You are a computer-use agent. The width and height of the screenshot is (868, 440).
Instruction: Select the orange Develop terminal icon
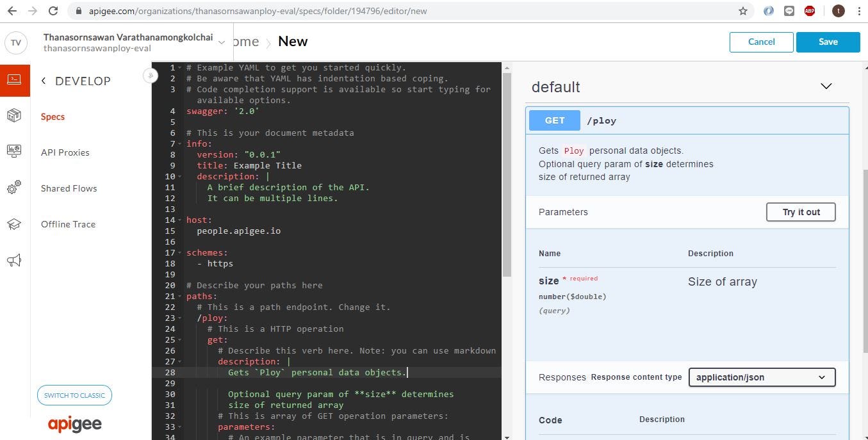click(x=15, y=79)
